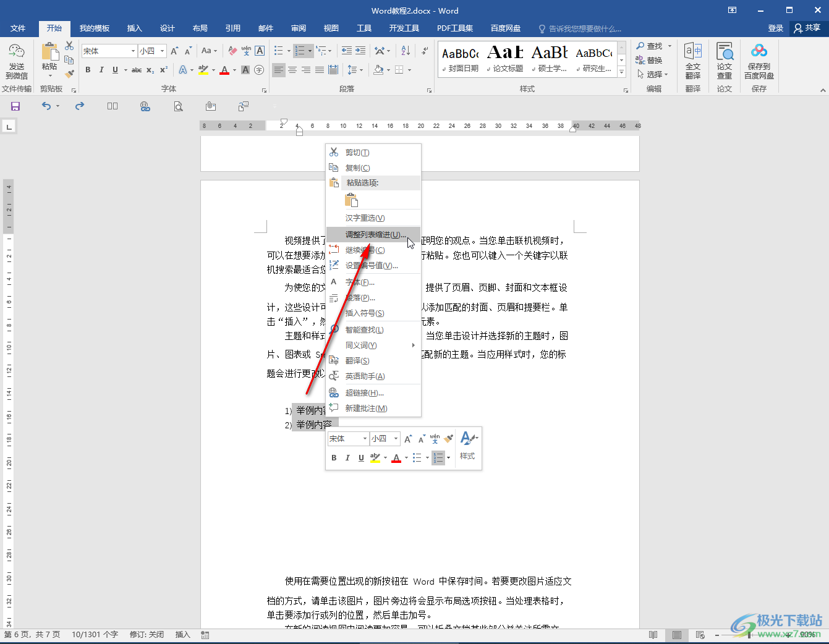Justify text in paragraph group
The width and height of the screenshot is (829, 644).
320,70
